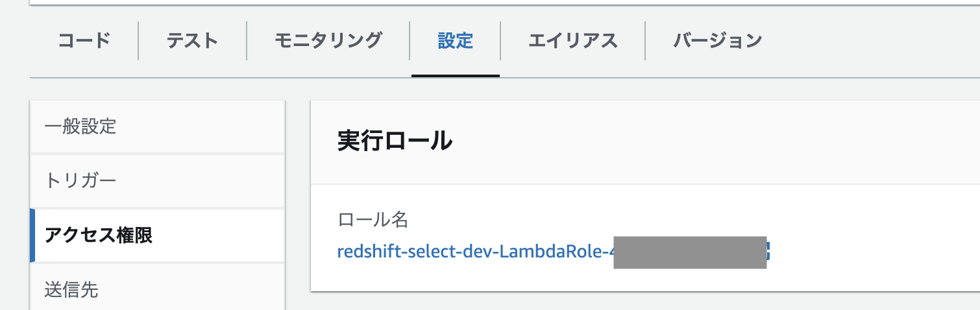Image resolution: width=980 pixels, height=310 pixels.
Task: Click the dark underline beneath 設定 tab
Action: pyautogui.click(x=455, y=75)
